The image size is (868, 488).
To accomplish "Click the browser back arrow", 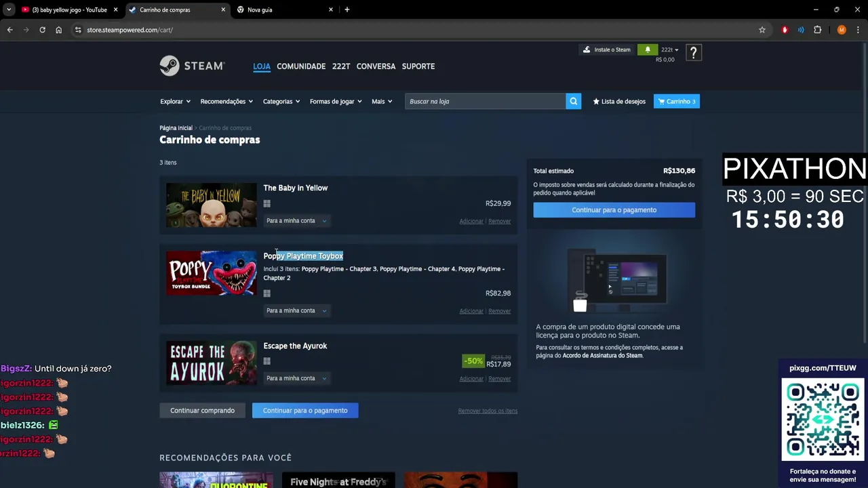I will click(9, 30).
